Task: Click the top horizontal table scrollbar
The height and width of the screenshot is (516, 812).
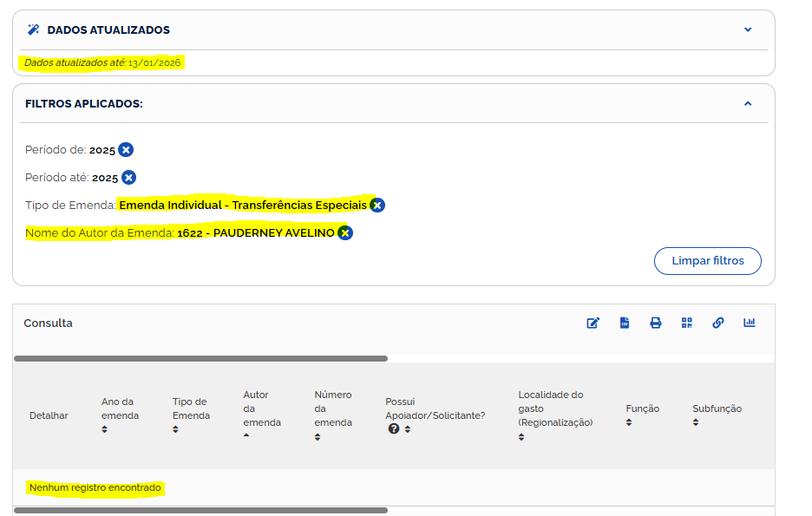Action: (x=200, y=358)
